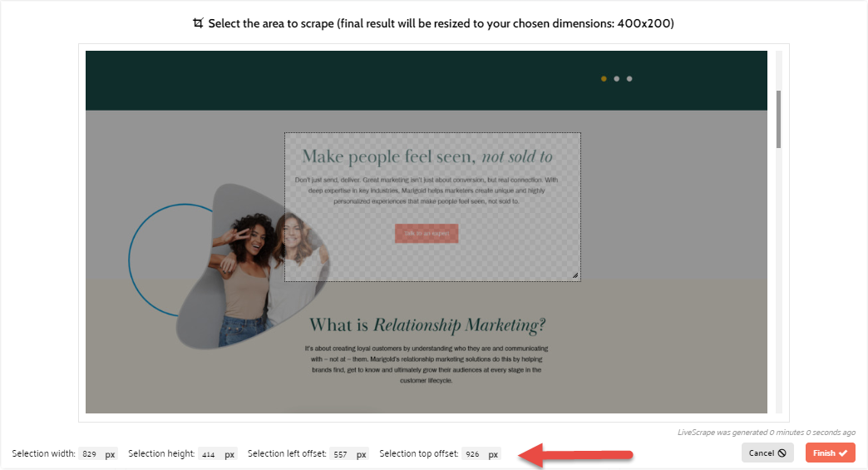Click the 'What is Relationship Marketing?' heading

(427, 324)
